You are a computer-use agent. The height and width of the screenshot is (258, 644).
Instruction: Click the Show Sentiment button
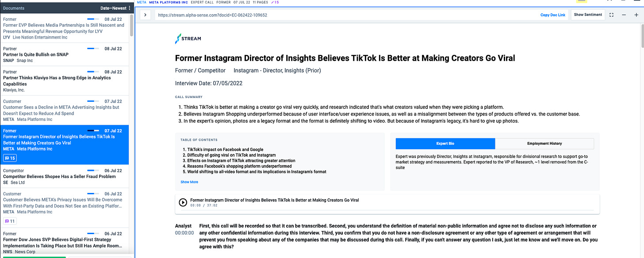coord(588,15)
